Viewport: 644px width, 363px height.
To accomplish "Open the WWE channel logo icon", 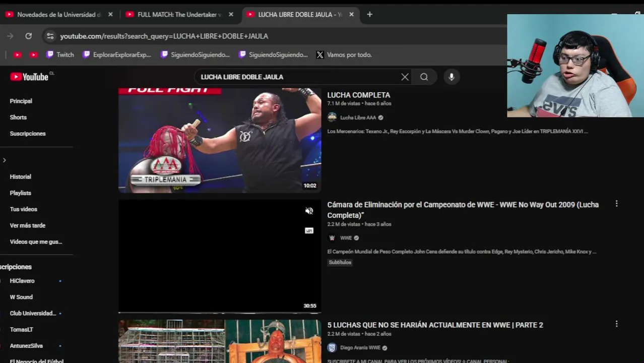I will click(332, 237).
